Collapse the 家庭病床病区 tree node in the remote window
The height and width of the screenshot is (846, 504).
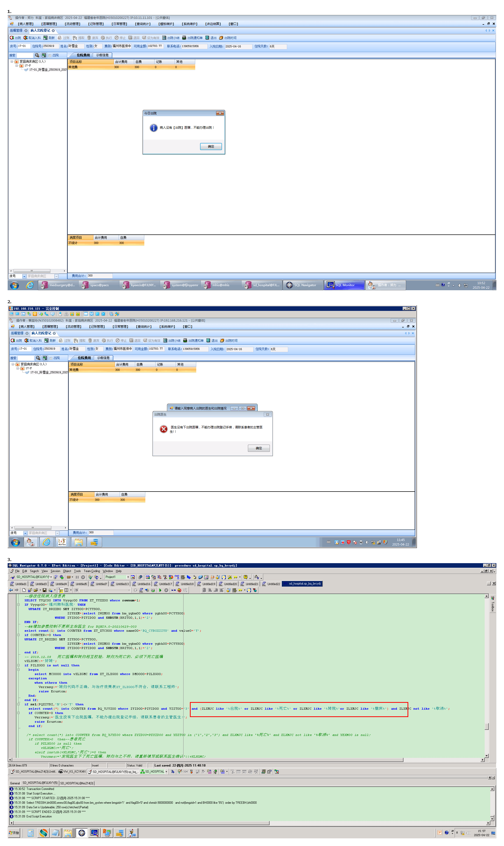(x=13, y=364)
